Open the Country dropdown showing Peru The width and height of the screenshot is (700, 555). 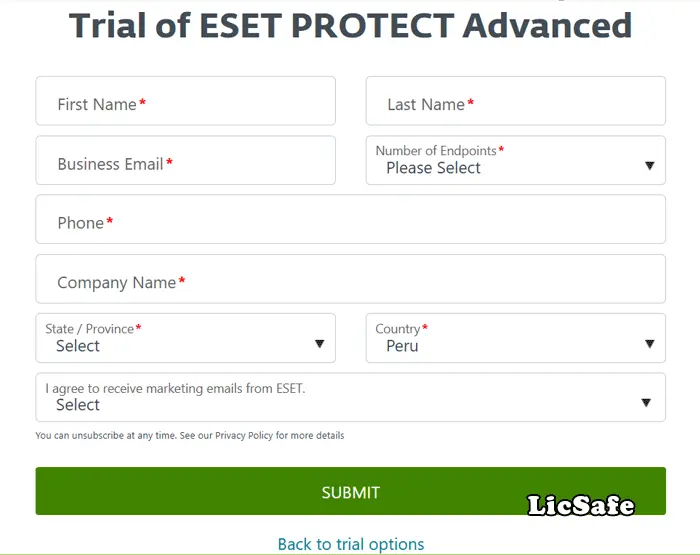(500, 346)
